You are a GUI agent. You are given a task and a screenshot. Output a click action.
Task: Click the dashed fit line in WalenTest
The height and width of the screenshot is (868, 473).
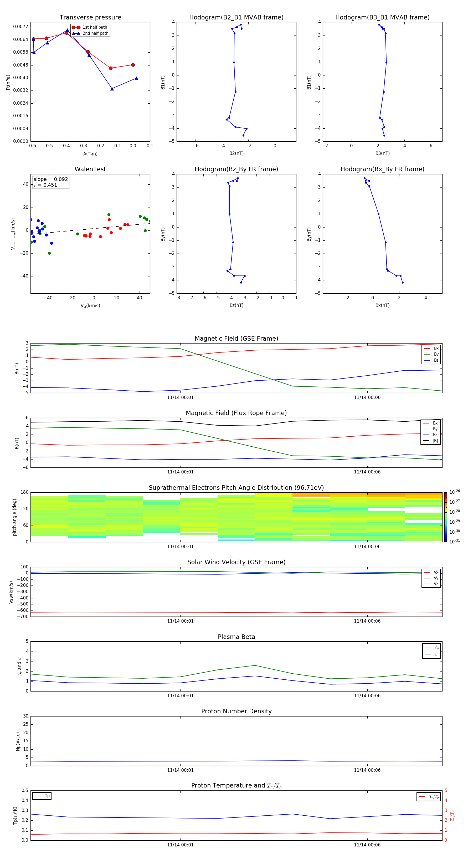(x=90, y=229)
